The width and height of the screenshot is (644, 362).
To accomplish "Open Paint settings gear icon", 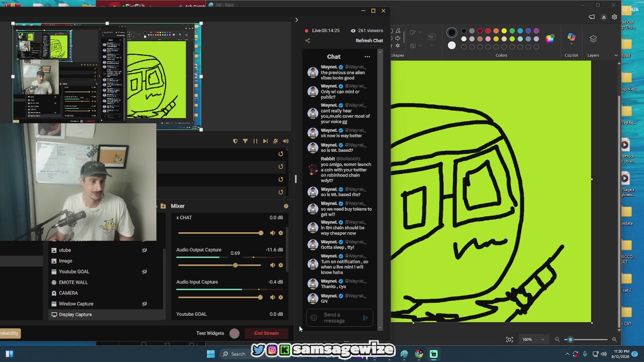I will click(614, 17).
